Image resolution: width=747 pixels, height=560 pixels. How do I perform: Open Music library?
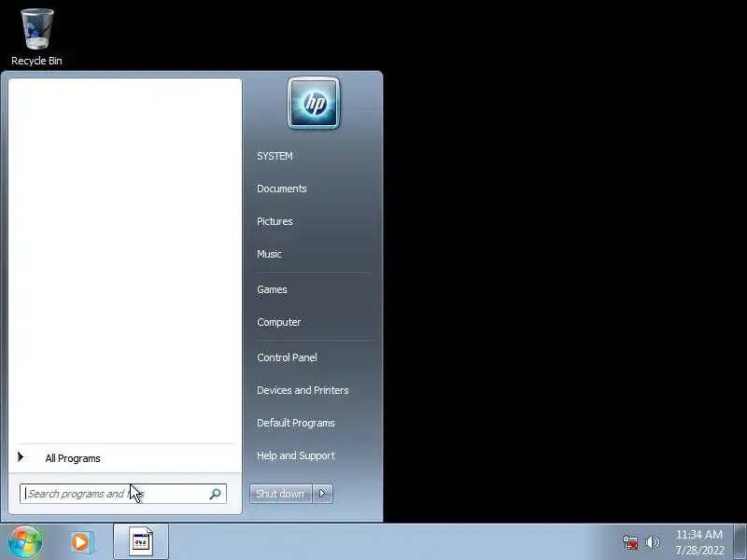(269, 254)
